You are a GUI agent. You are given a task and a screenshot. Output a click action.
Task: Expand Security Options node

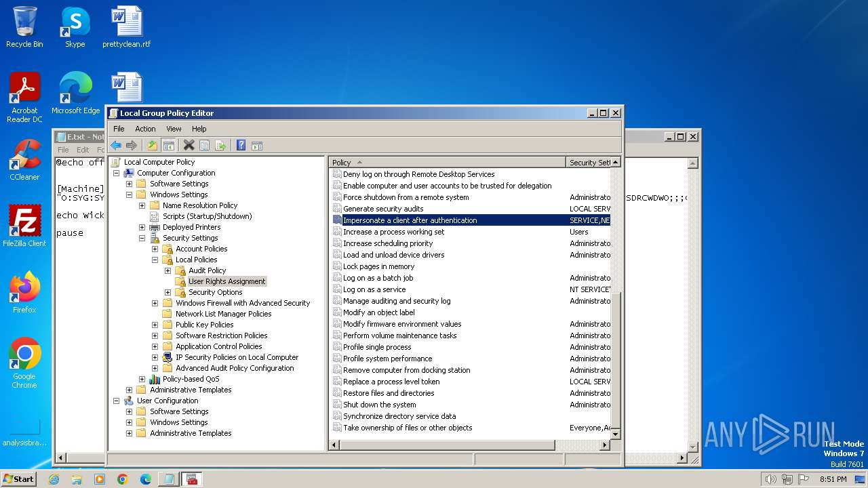(x=167, y=292)
